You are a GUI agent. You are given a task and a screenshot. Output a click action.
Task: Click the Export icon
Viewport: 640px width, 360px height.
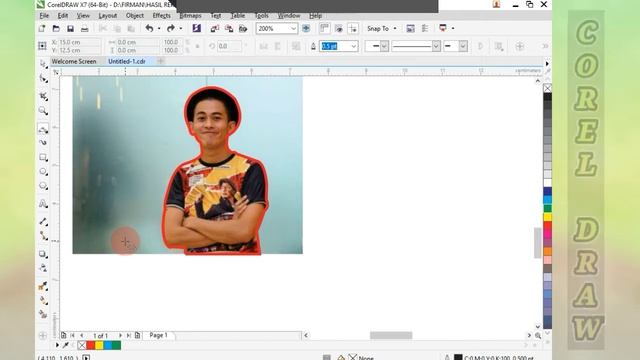pyautogui.click(x=229, y=28)
